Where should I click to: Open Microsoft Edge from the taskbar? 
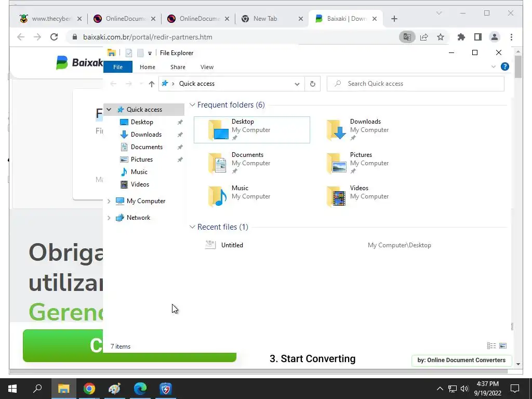[140, 389]
